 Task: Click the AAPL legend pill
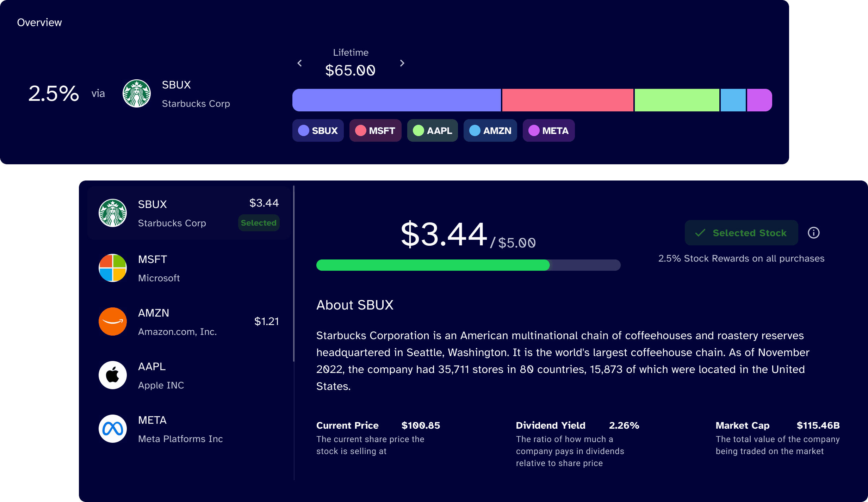coord(432,130)
